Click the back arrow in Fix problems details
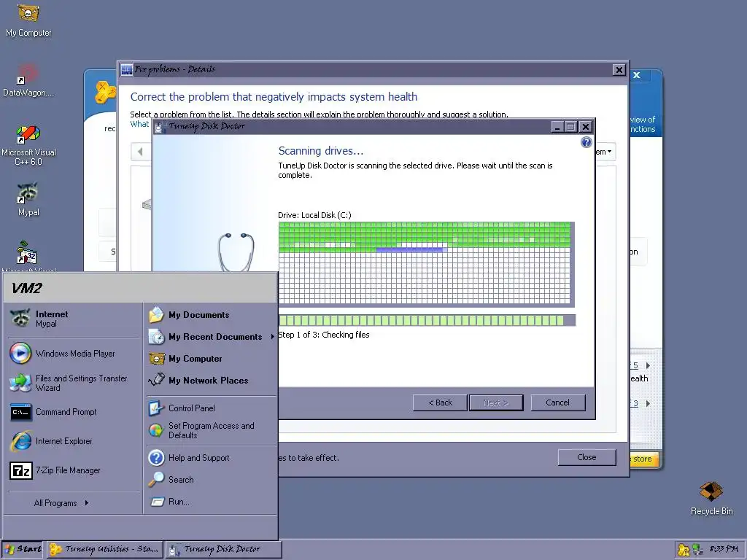Viewport: 747px width, 560px height. 140,152
